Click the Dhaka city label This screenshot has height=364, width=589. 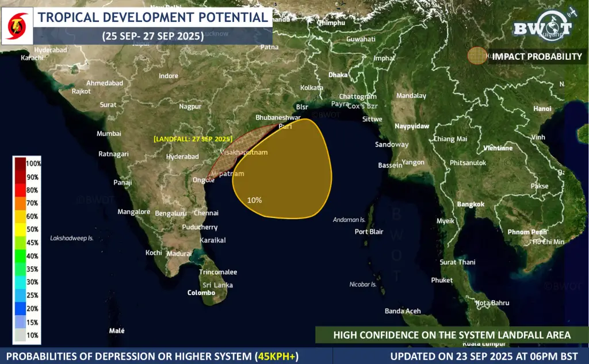(338, 75)
